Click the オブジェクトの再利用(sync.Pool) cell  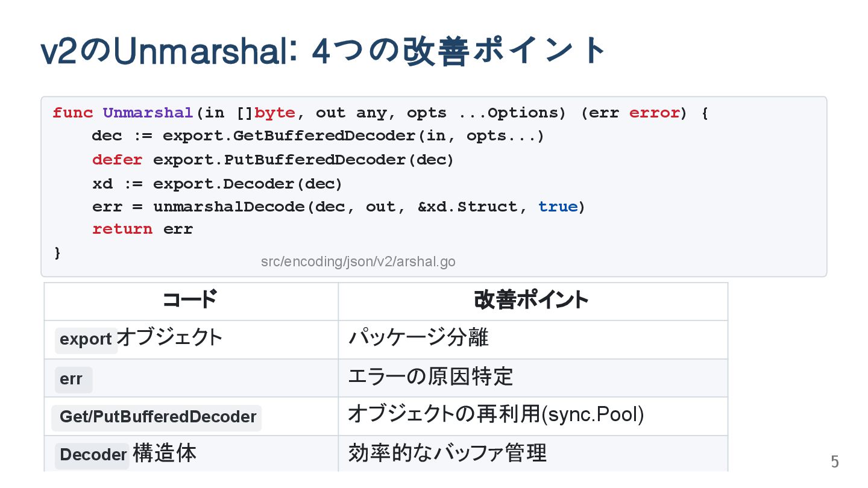coord(495,414)
